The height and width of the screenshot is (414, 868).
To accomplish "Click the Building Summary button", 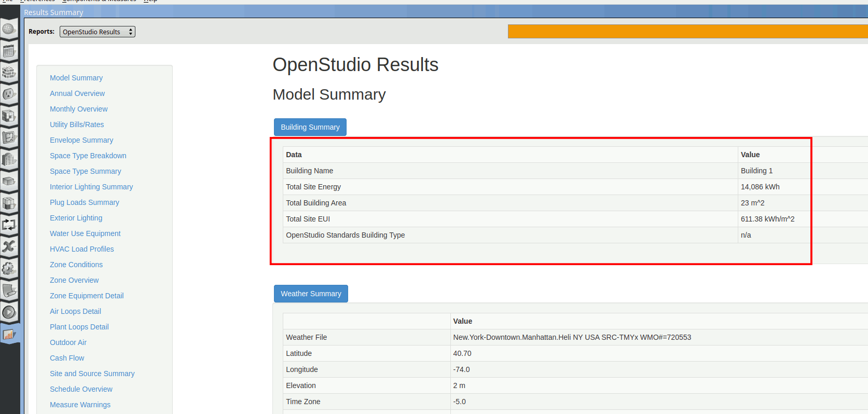I will coord(310,127).
